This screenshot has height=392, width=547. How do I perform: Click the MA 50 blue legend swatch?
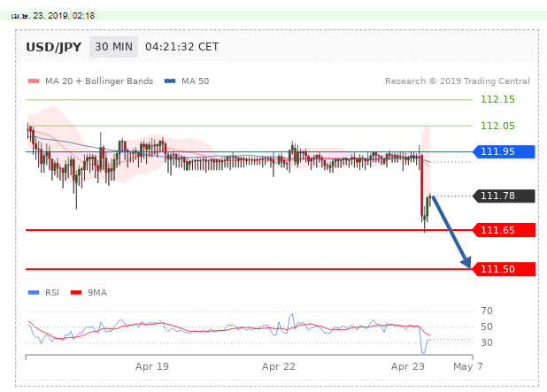coord(170,81)
